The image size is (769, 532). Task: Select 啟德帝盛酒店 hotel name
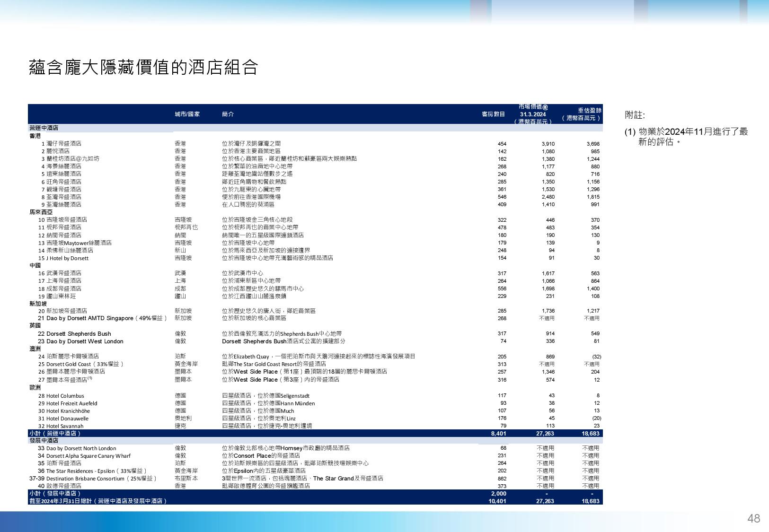[x=64, y=486]
